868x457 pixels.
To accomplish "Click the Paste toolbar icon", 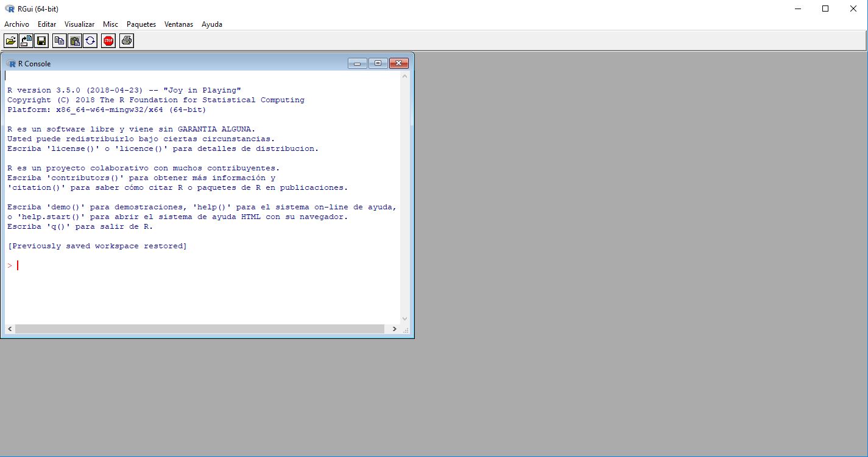I will pos(74,41).
